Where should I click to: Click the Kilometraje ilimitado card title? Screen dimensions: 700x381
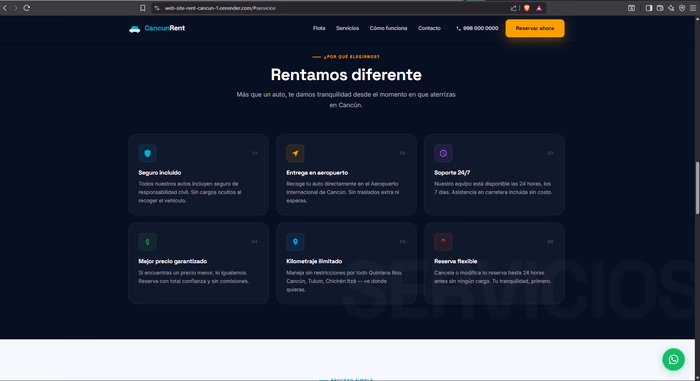click(314, 261)
